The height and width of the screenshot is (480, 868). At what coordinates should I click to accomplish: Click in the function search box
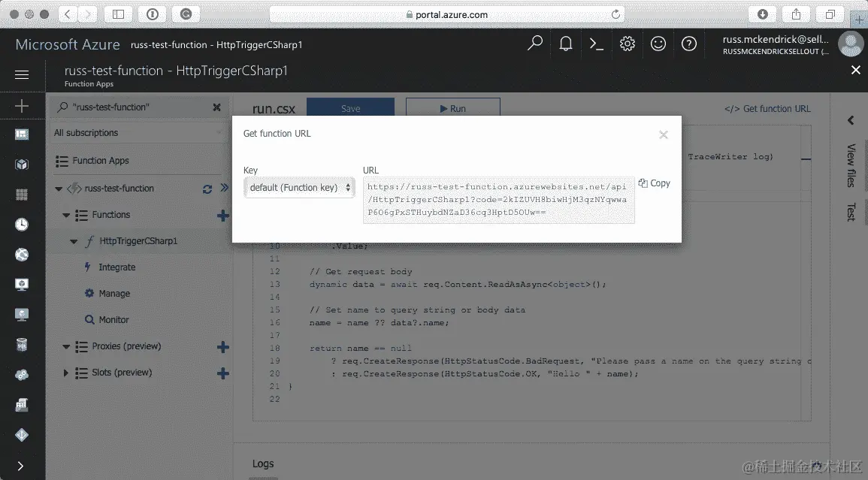(x=138, y=107)
